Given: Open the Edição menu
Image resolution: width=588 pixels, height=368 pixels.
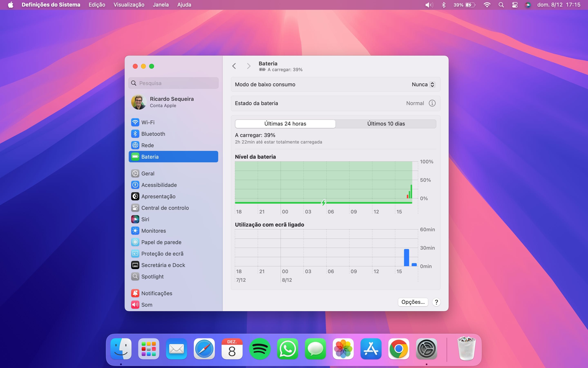Looking at the screenshot, I should [97, 5].
